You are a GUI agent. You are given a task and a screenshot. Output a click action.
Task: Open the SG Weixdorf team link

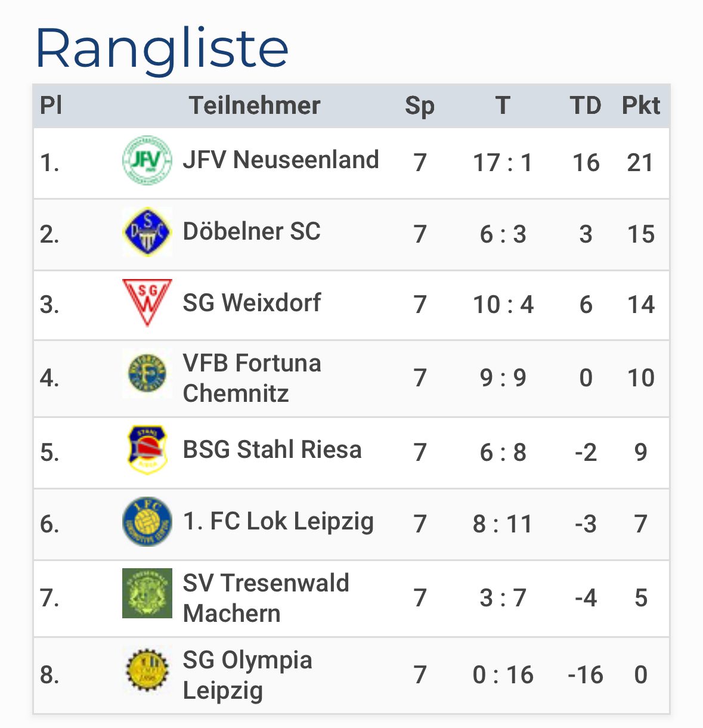[x=252, y=303]
